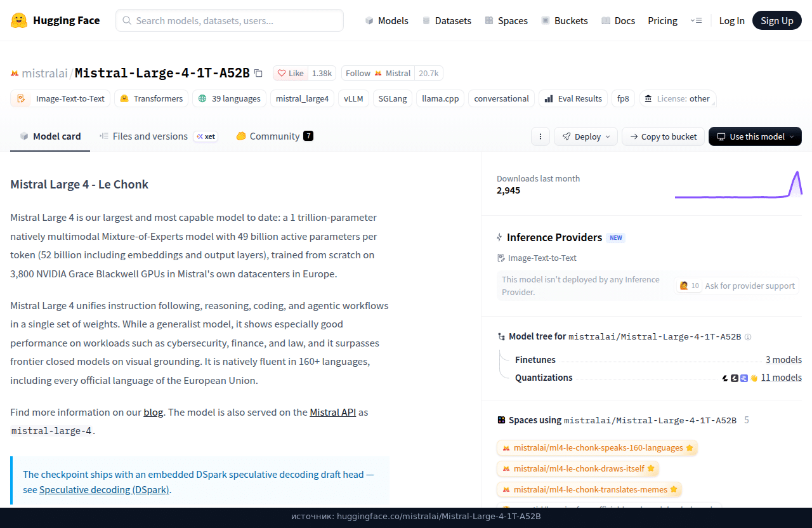
Task: Click the downloads last month sparkline chart
Action: tap(738, 184)
